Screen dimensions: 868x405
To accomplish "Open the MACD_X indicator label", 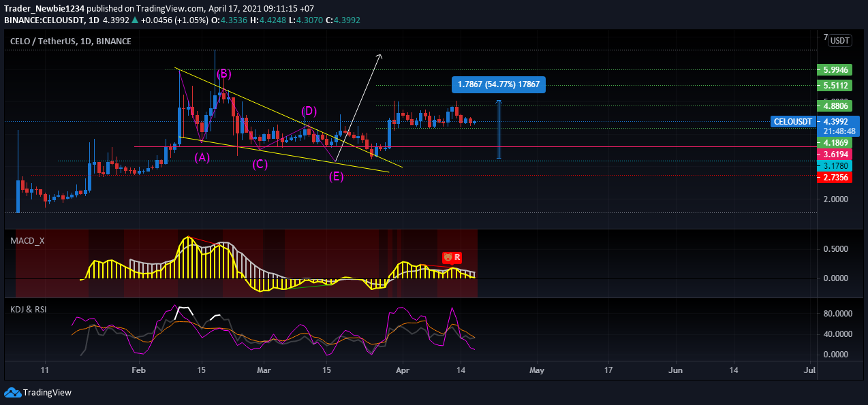I will 27,240.
